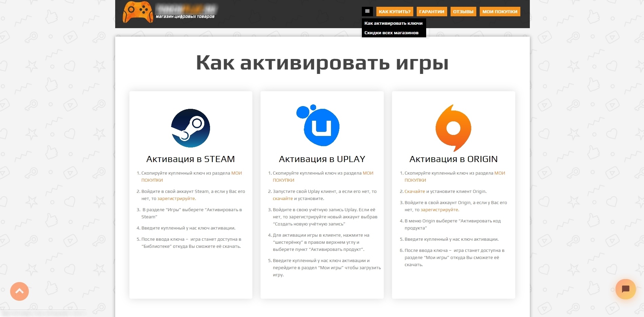Click the 'Активация в ORIGIN' heading
The image size is (644, 317).
(453, 159)
